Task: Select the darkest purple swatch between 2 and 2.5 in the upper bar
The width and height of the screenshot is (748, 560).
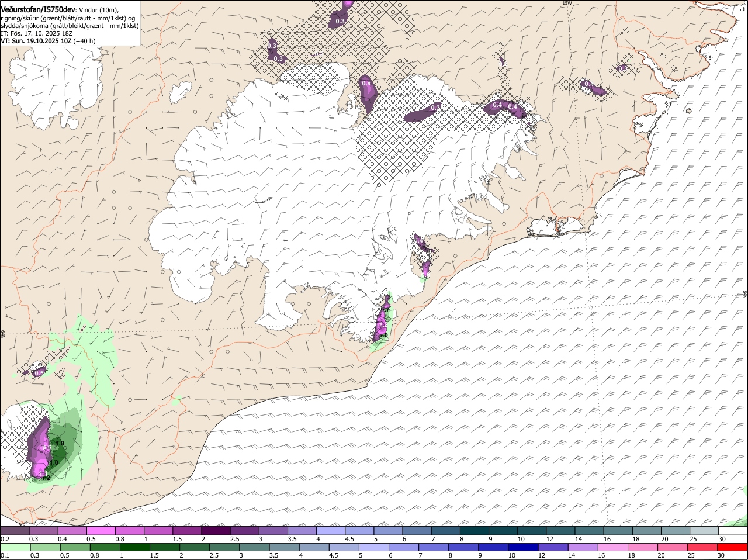Action: tap(216, 530)
